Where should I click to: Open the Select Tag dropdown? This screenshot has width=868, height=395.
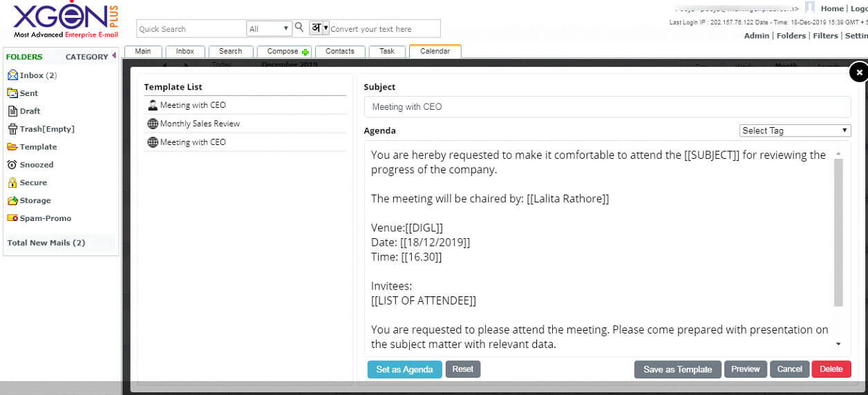(795, 131)
